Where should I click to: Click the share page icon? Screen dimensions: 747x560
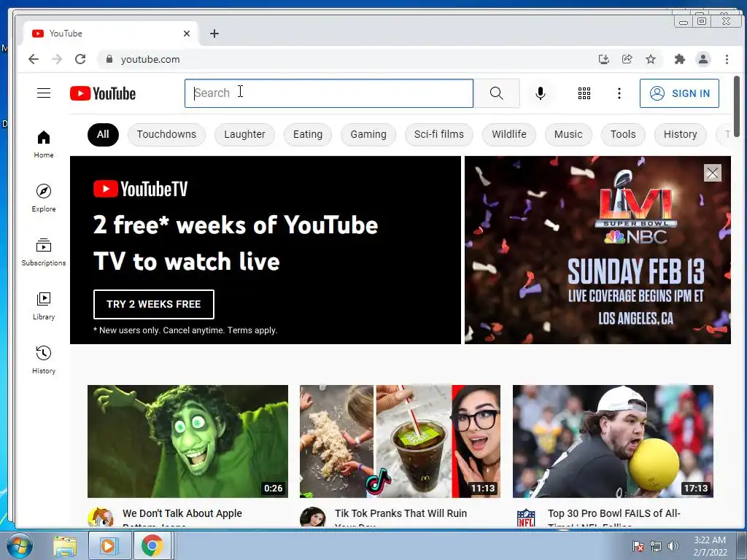point(627,59)
